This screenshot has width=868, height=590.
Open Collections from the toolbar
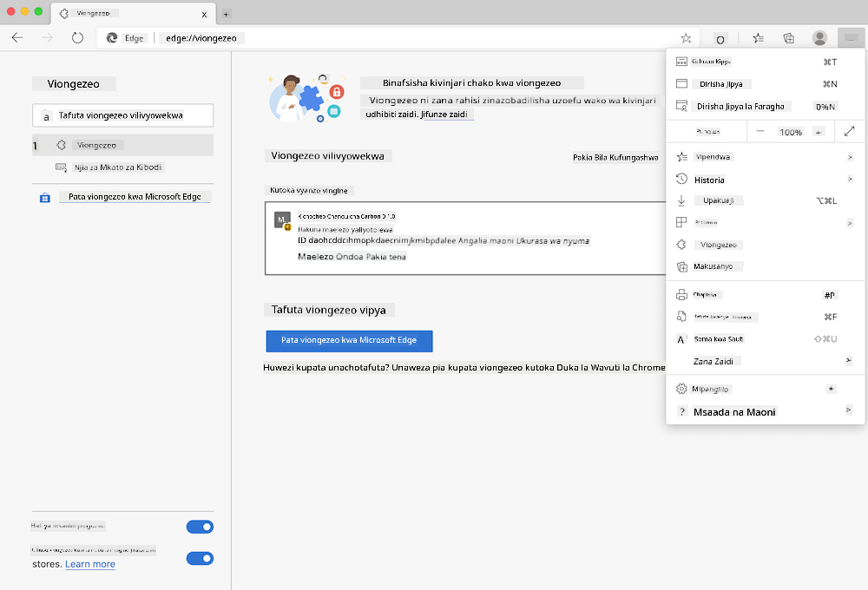click(x=788, y=37)
